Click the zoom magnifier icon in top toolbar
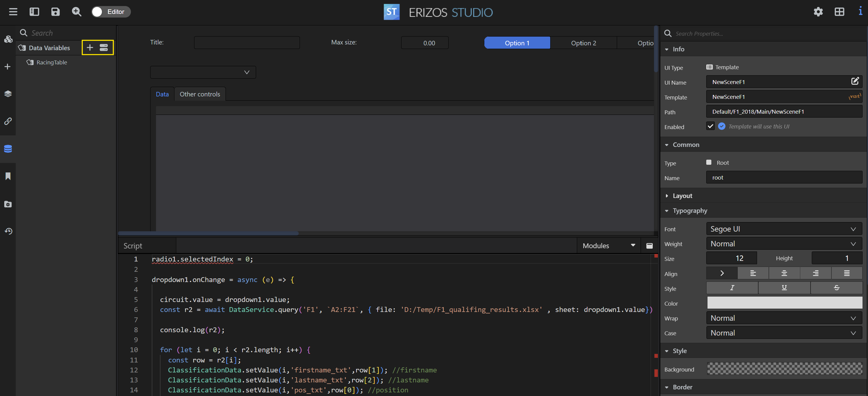Viewport: 868px width, 396px height. [77, 12]
